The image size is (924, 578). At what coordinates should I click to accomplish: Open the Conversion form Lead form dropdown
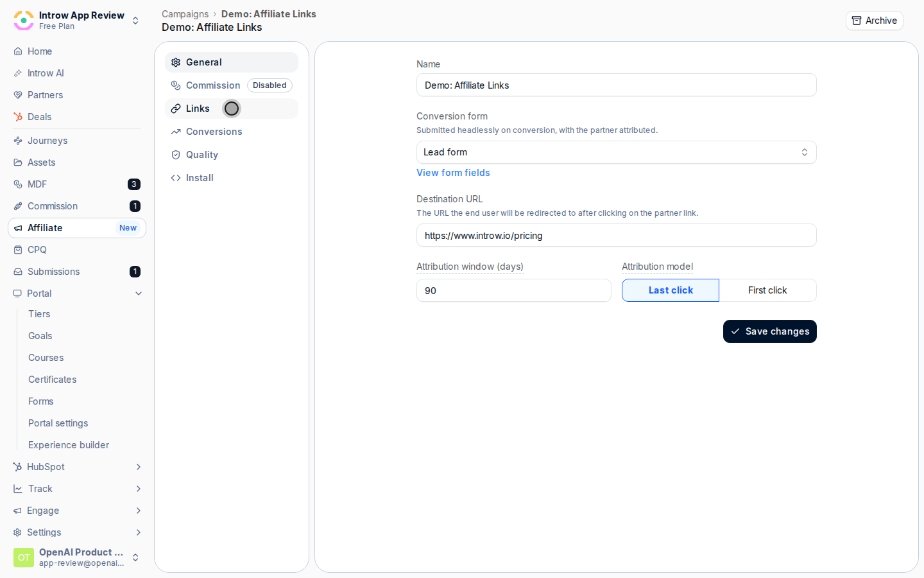(616, 152)
